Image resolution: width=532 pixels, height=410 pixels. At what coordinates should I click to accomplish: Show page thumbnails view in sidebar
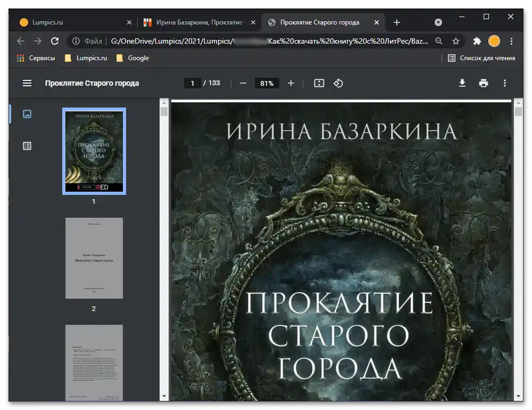click(27, 114)
